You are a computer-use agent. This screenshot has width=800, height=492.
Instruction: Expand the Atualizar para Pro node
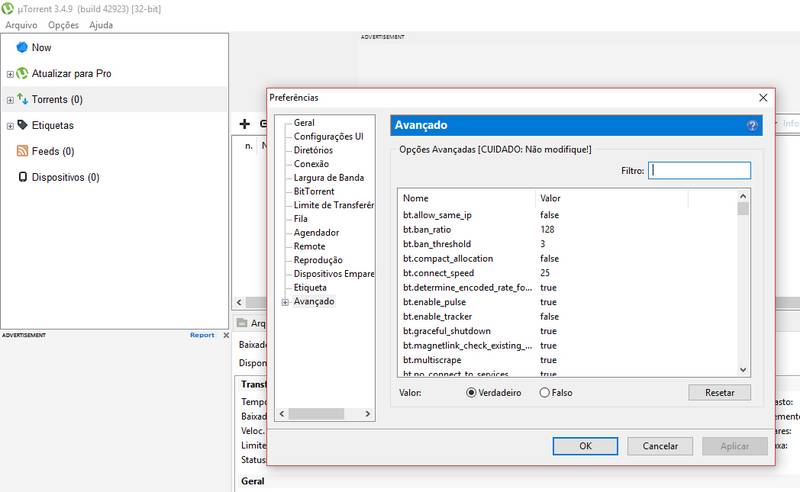pyautogui.click(x=10, y=75)
